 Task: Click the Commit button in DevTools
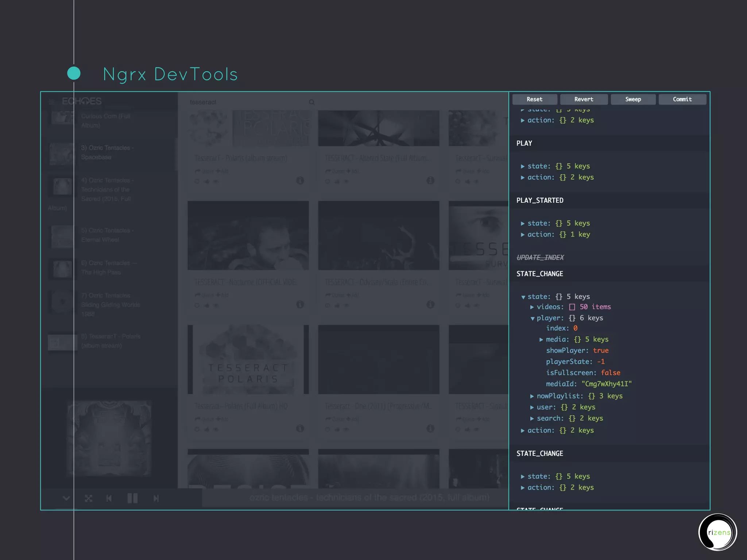pyautogui.click(x=682, y=99)
